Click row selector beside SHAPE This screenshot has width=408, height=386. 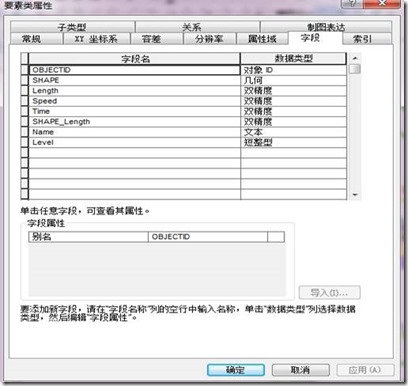[x=25, y=80]
